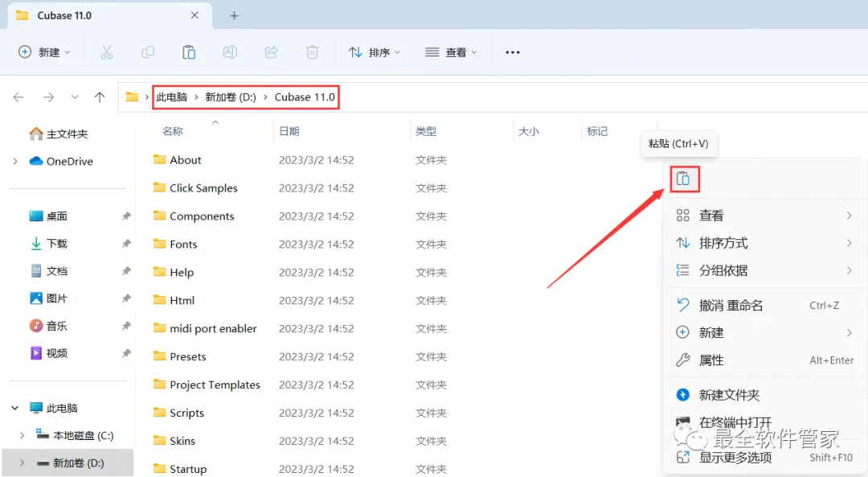Screen dimensions: 868x477
Task: Select the Presets folder
Action: coord(179,357)
